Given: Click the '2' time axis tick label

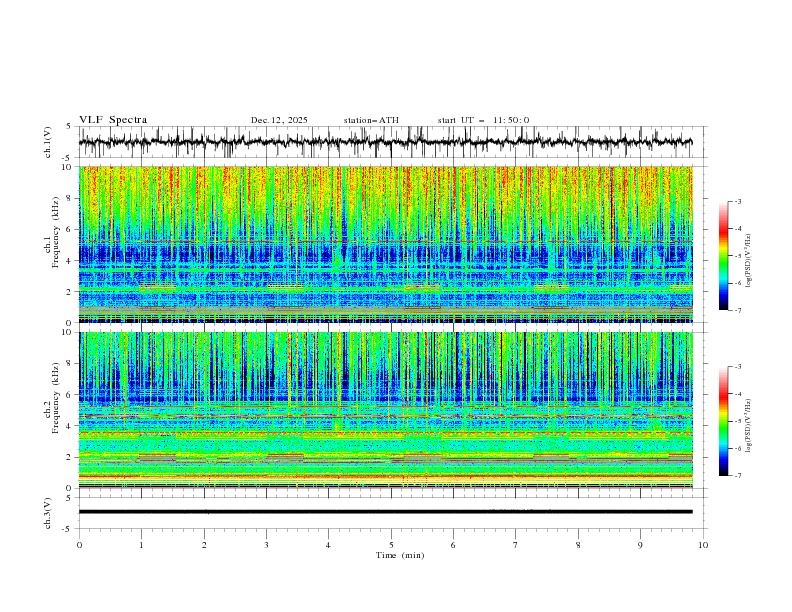Looking at the screenshot, I should 204,545.
